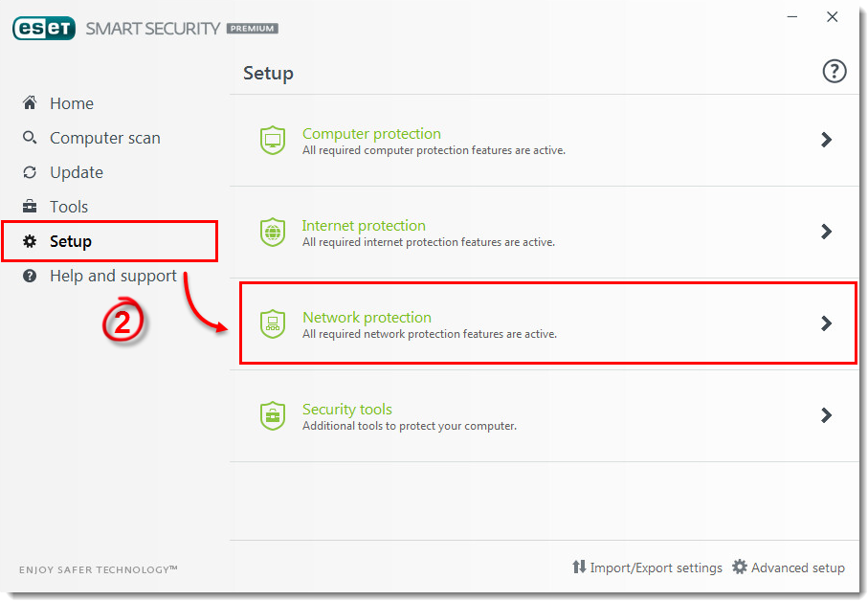
Task: Click the Advanced setup gear icon
Action: click(740, 567)
